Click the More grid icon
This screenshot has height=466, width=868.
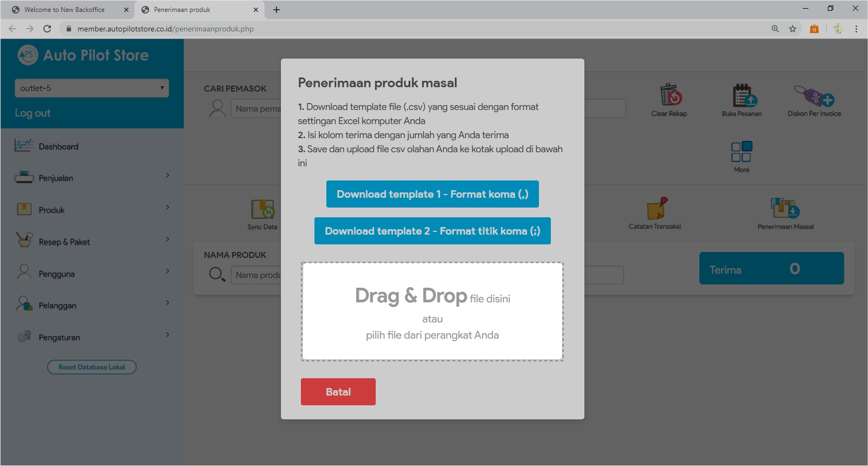(741, 152)
